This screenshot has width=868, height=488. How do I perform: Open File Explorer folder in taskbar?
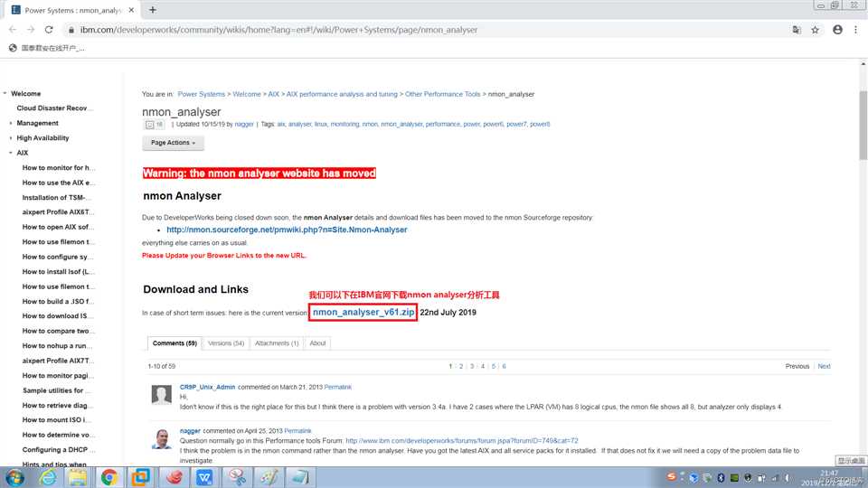(78, 477)
